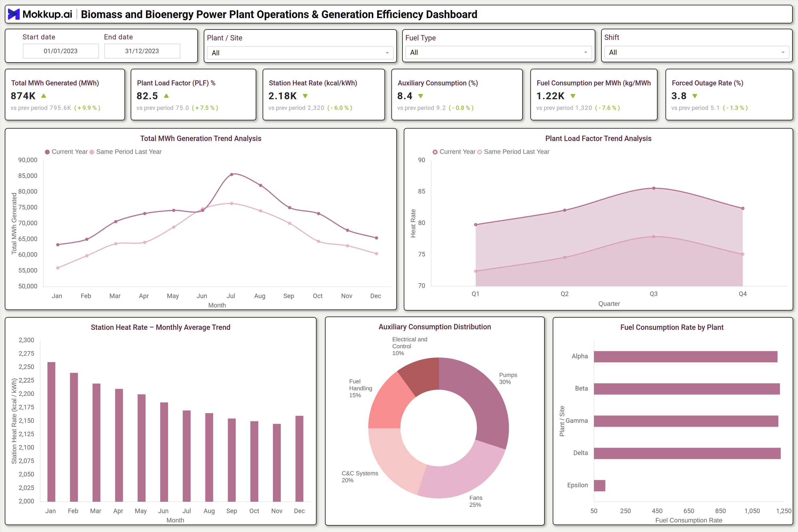Click the Auxiliary Consumption Distribution title
798x532 pixels.
tap(435, 327)
